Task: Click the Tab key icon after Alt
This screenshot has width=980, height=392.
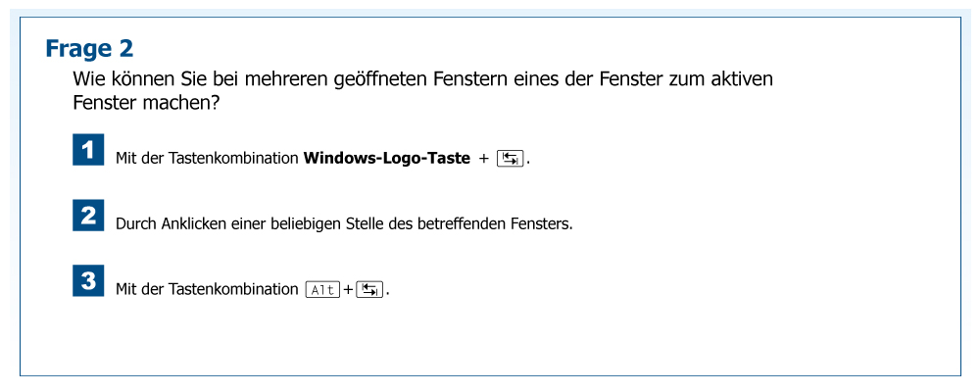Action: 369,289
